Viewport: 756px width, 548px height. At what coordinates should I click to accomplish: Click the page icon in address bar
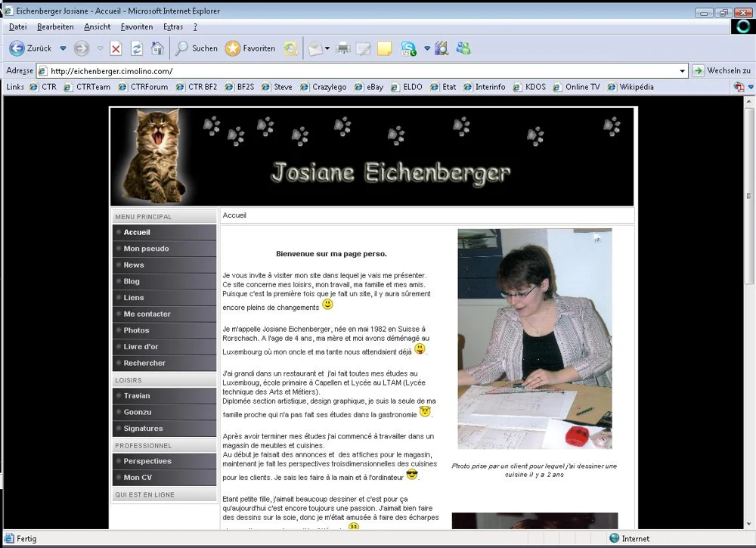tap(42, 71)
